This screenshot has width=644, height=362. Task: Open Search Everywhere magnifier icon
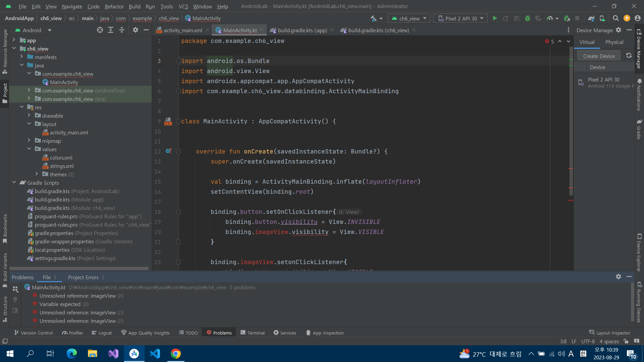coord(615,18)
